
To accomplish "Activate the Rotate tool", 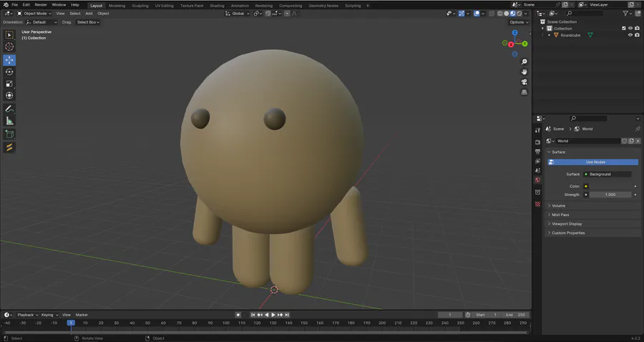I will tap(9, 72).
